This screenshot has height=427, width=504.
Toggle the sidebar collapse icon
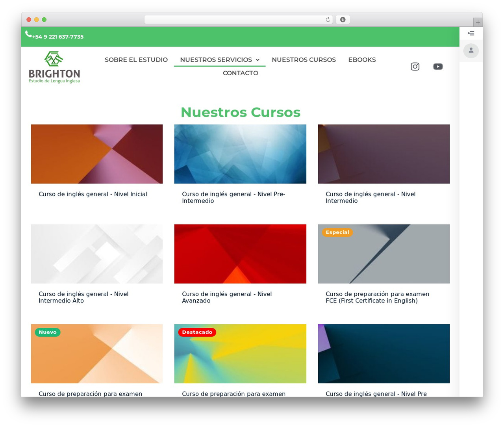[471, 33]
